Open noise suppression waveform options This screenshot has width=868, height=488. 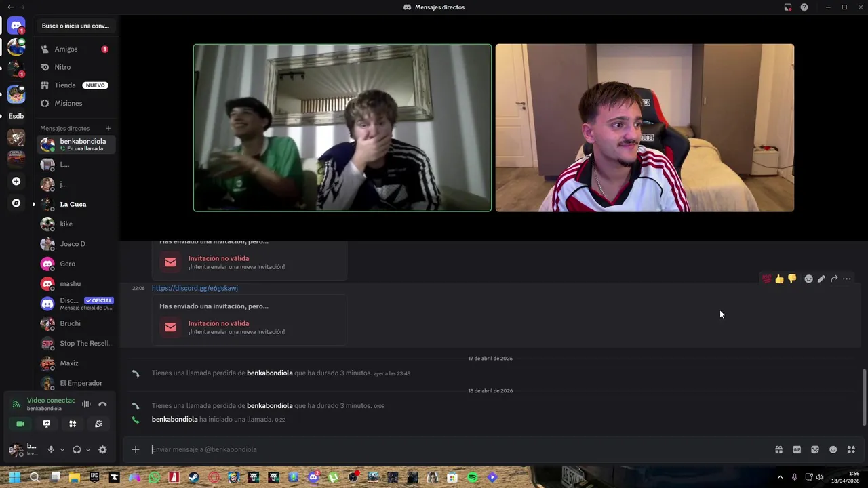tap(86, 404)
